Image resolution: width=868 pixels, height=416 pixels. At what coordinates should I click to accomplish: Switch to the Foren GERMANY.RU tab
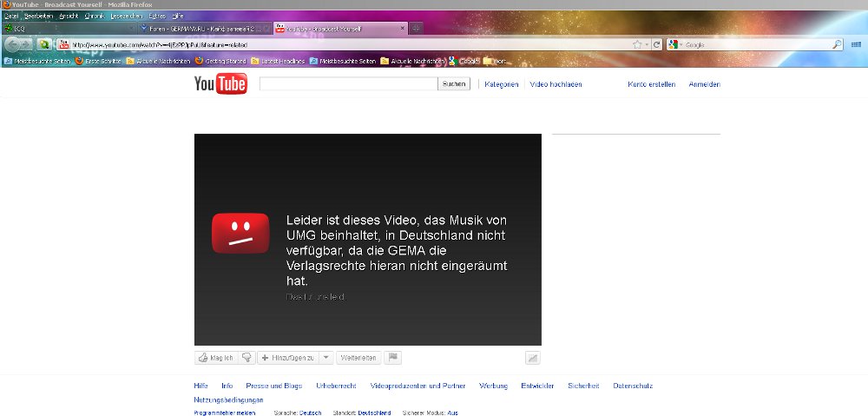point(205,29)
